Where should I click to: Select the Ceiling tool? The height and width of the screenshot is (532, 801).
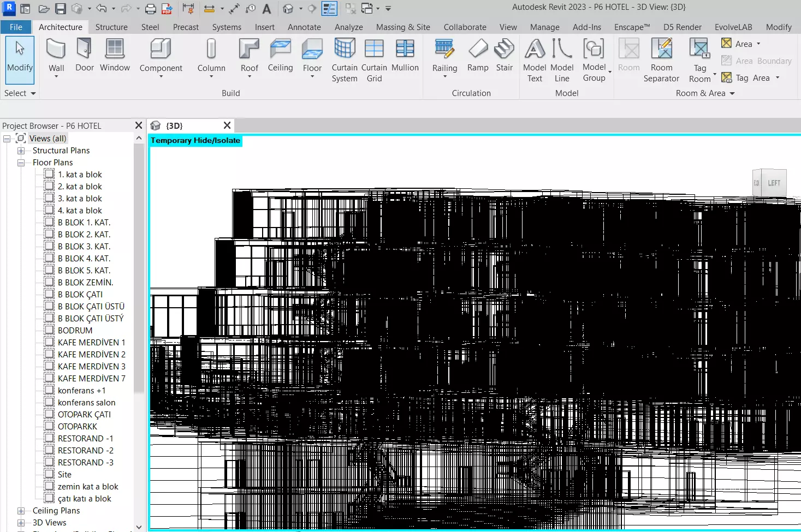280,55
